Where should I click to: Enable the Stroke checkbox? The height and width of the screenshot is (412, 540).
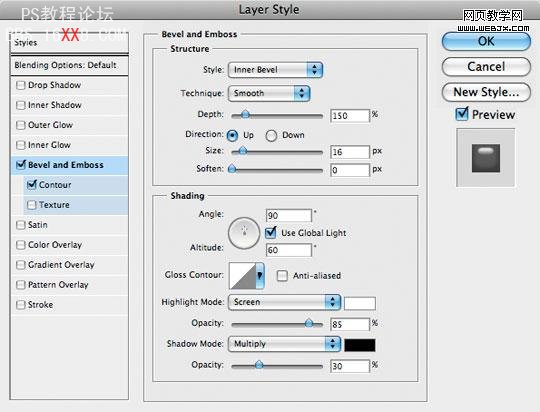click(21, 305)
